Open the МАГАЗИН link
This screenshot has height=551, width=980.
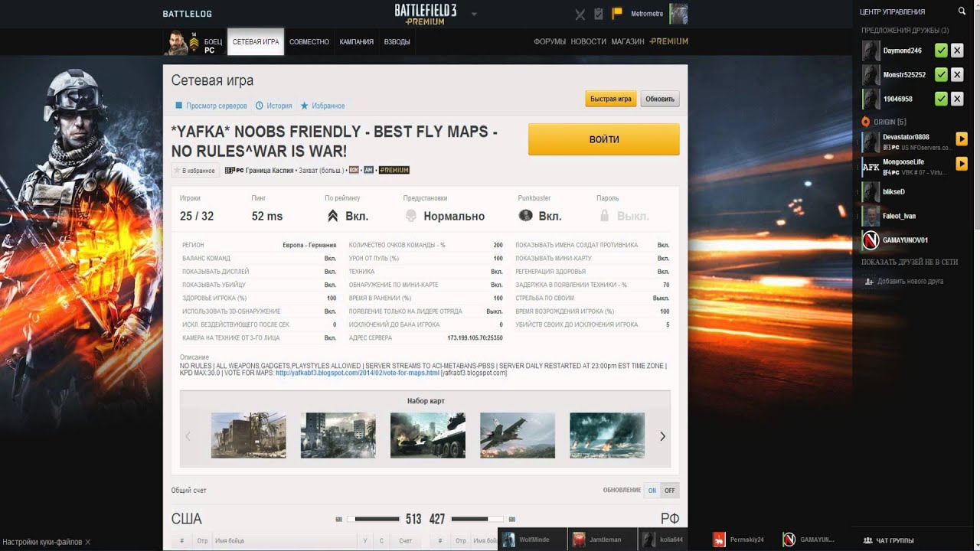628,41
